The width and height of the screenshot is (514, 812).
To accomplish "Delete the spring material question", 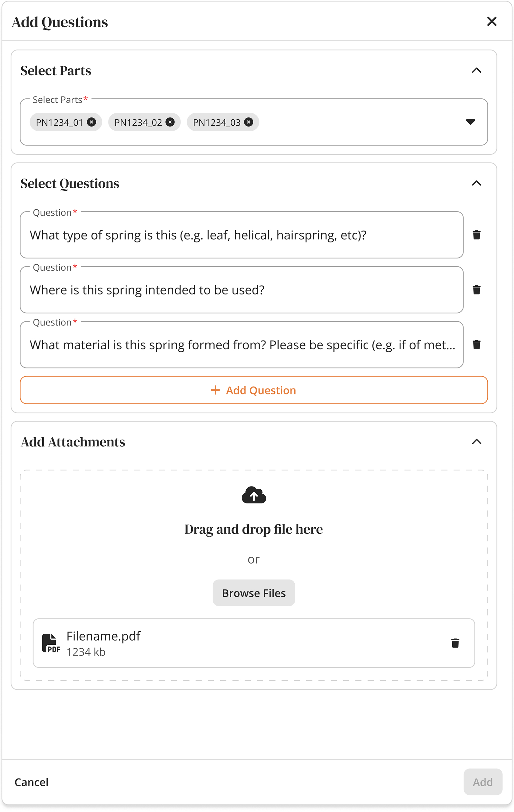I will pyautogui.click(x=476, y=345).
